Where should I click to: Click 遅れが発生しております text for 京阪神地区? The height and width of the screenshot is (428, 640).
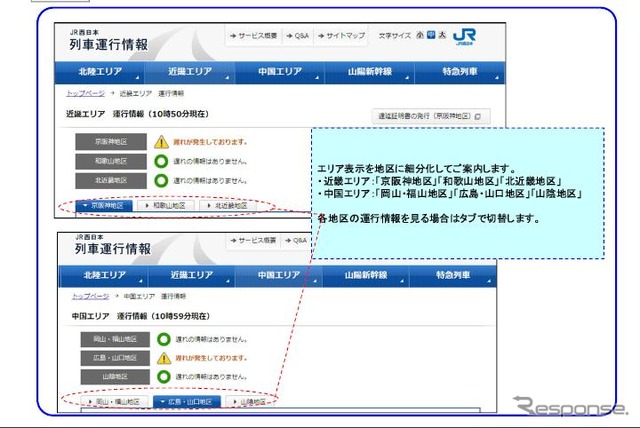[210, 142]
